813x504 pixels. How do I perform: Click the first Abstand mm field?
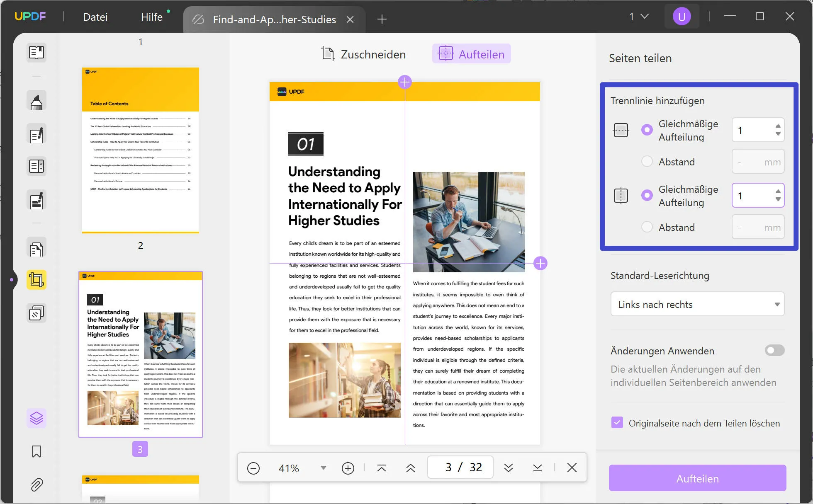coord(758,162)
